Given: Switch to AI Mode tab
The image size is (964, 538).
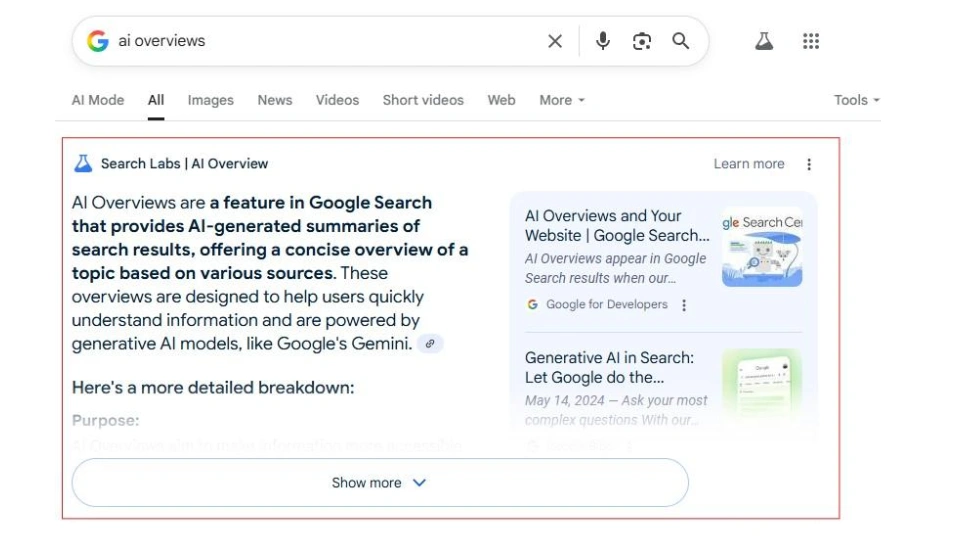Looking at the screenshot, I should [98, 100].
